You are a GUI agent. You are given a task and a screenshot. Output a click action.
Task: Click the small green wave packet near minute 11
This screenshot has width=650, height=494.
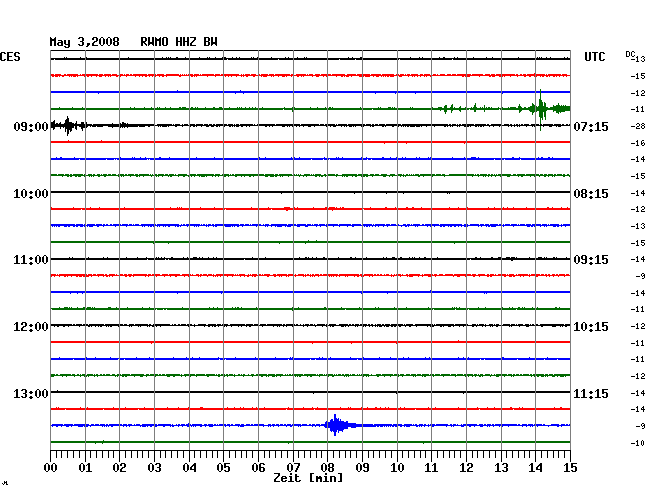point(449,109)
